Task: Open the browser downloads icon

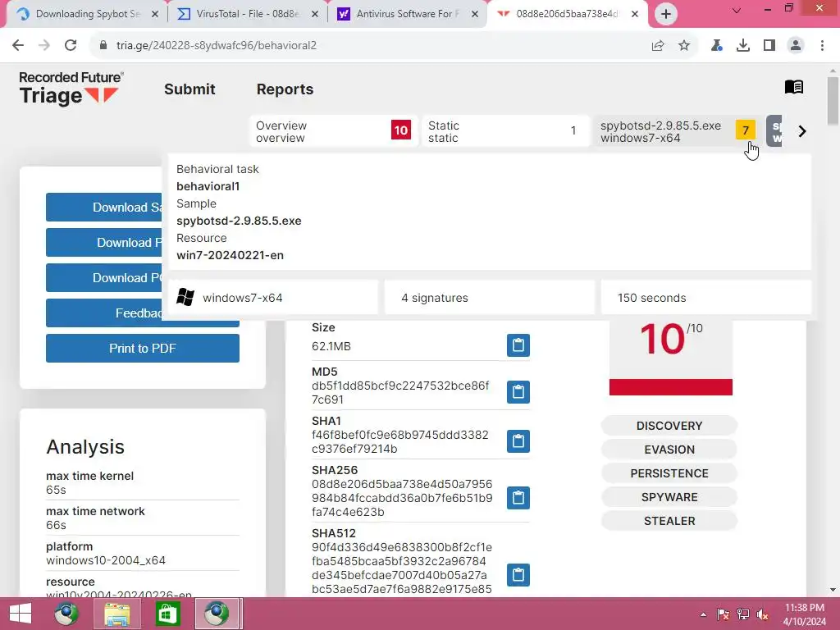Action: (x=743, y=46)
